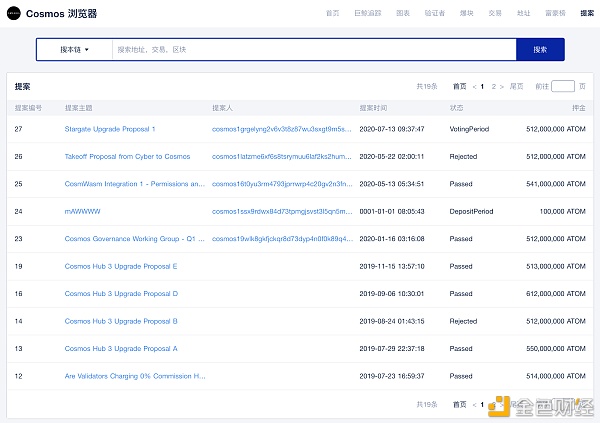
Task: Click the 541,000,000 ATOM deposit cell
Action: coord(556,184)
